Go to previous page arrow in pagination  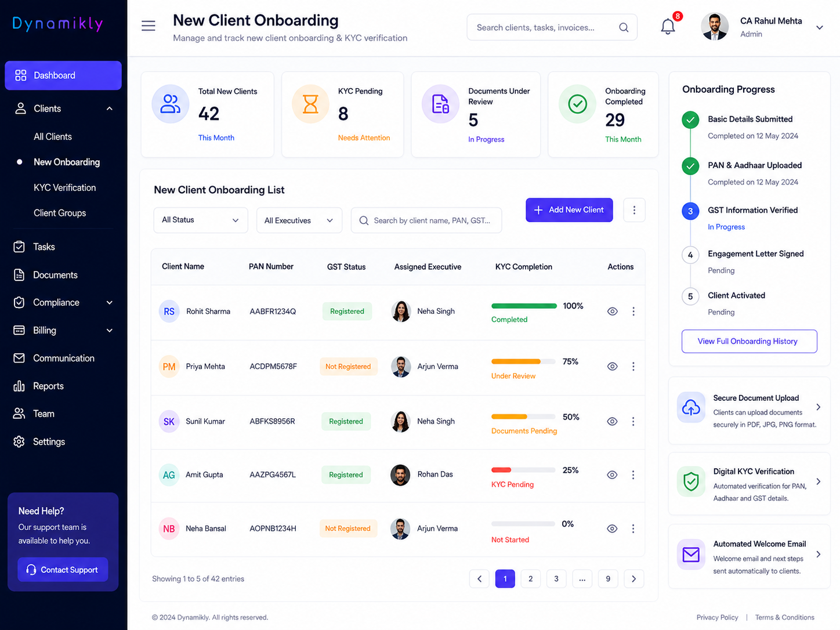click(479, 579)
